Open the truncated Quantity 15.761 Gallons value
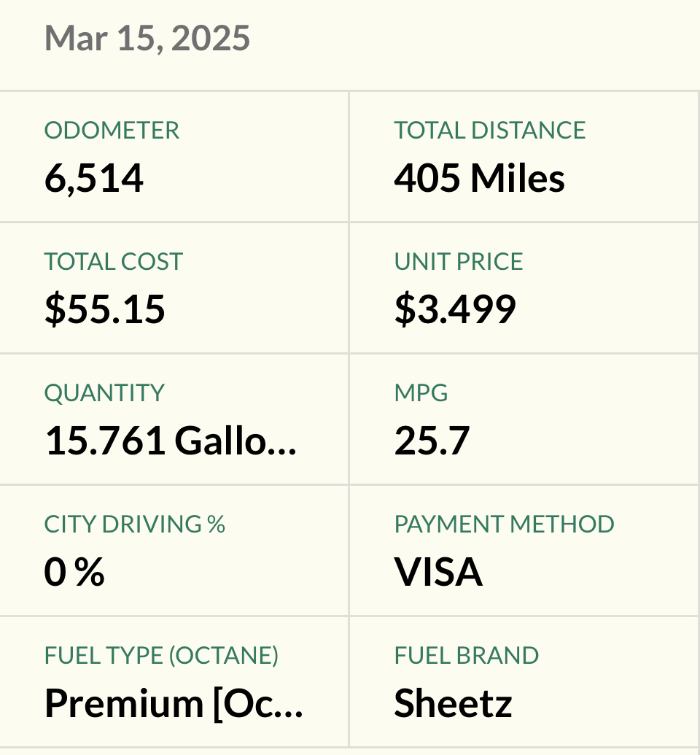The width and height of the screenshot is (700, 755). 171,441
